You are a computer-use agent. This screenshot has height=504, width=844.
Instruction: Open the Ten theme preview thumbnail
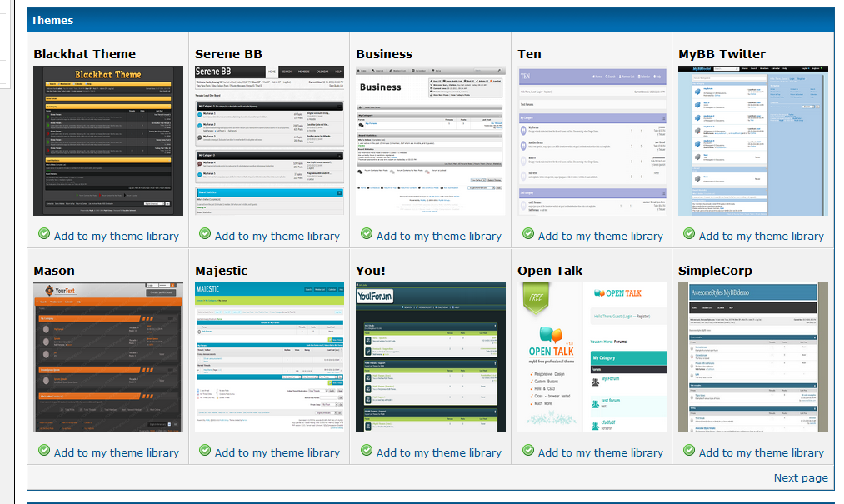pos(592,141)
